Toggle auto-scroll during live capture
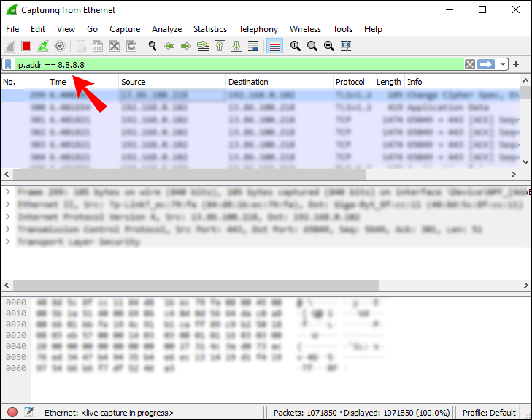 [253, 46]
